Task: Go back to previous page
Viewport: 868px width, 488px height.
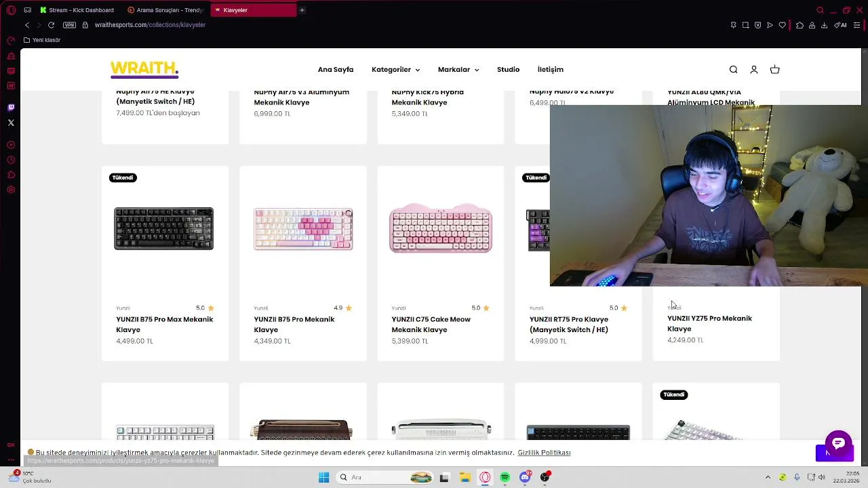Action: point(27,25)
